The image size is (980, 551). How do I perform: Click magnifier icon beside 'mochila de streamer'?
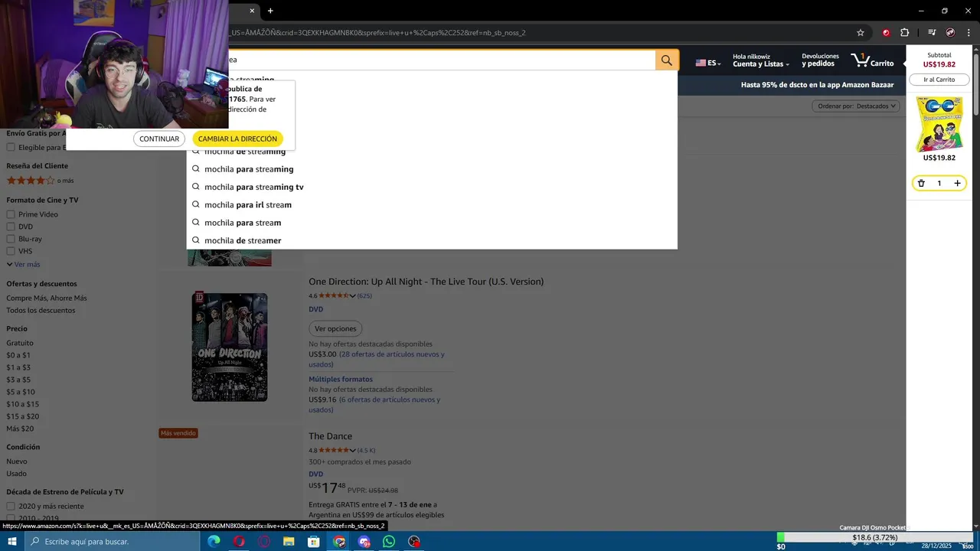click(x=196, y=240)
